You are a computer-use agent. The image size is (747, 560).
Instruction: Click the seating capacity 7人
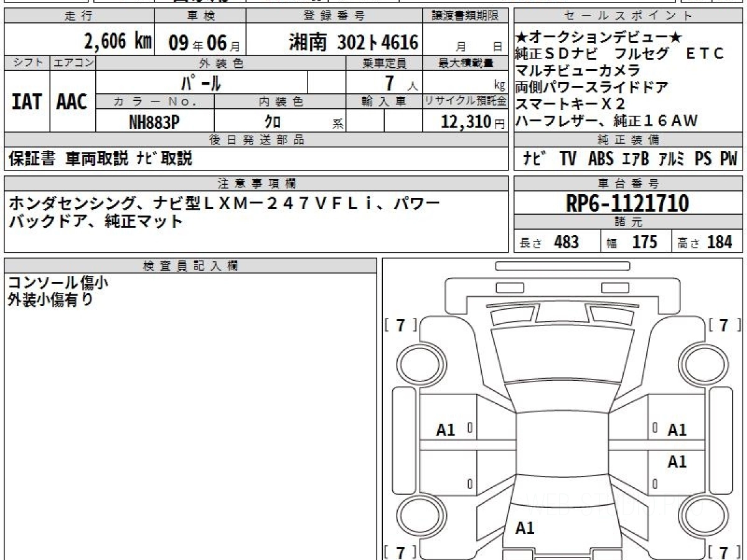pyautogui.click(x=401, y=82)
